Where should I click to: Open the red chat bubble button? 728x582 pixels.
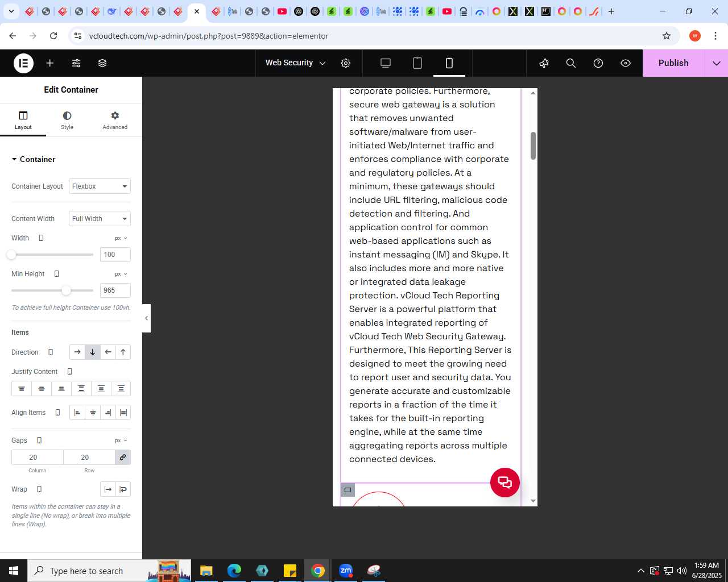pyautogui.click(x=505, y=483)
